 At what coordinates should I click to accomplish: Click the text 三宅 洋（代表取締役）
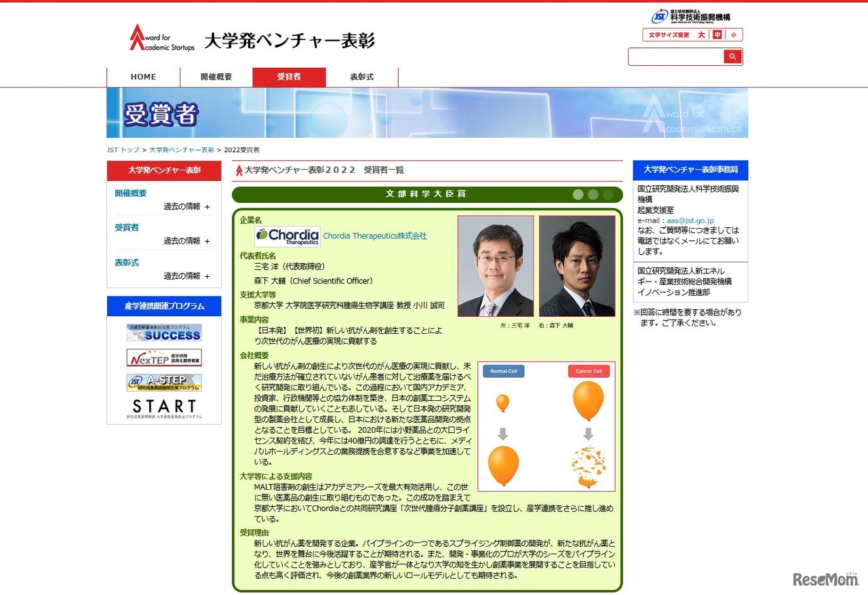[x=290, y=267]
